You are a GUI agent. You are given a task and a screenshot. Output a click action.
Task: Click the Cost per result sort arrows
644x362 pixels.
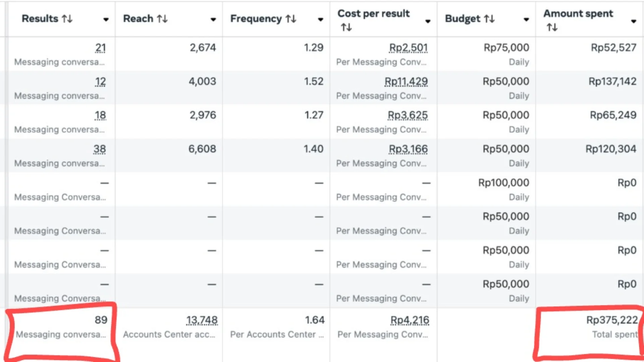[346, 27]
